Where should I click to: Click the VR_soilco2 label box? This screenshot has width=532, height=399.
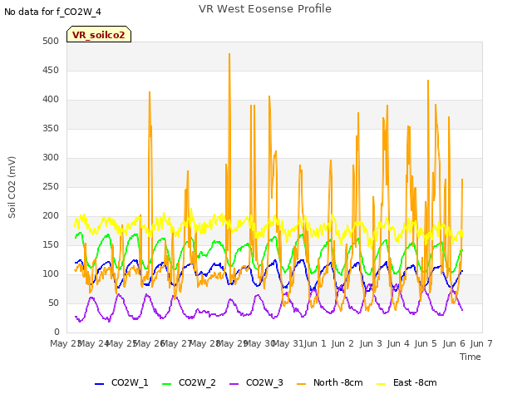pyautogui.click(x=99, y=34)
